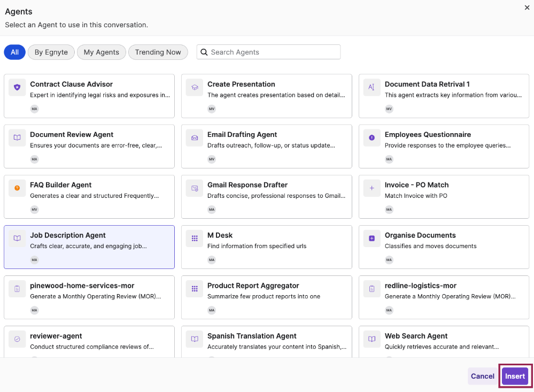
Task: Pick the Product Report Aggregator title
Action: [x=253, y=286]
